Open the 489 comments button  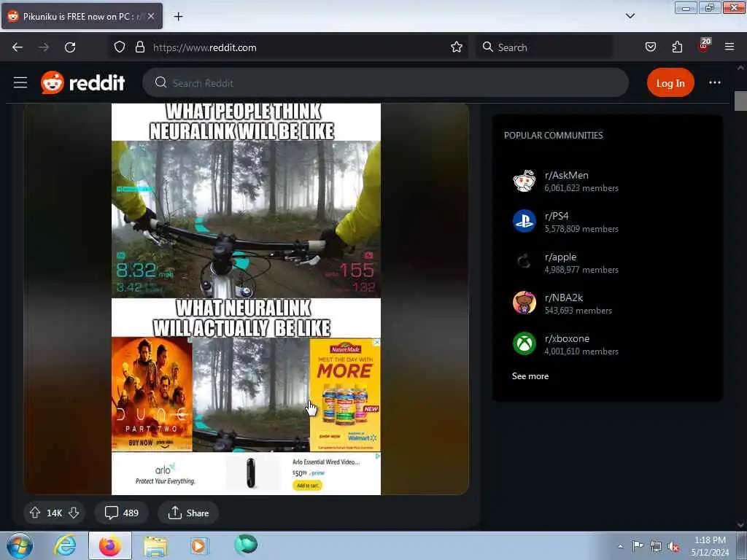122,513
